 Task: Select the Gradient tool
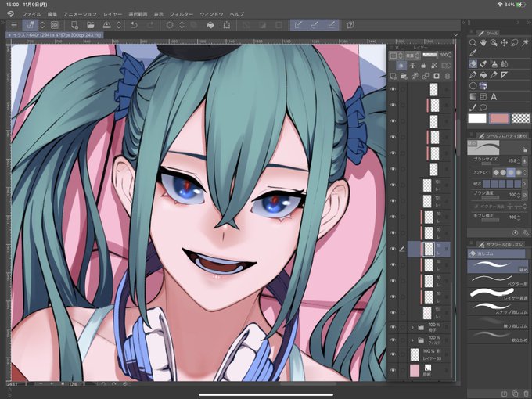click(x=473, y=97)
